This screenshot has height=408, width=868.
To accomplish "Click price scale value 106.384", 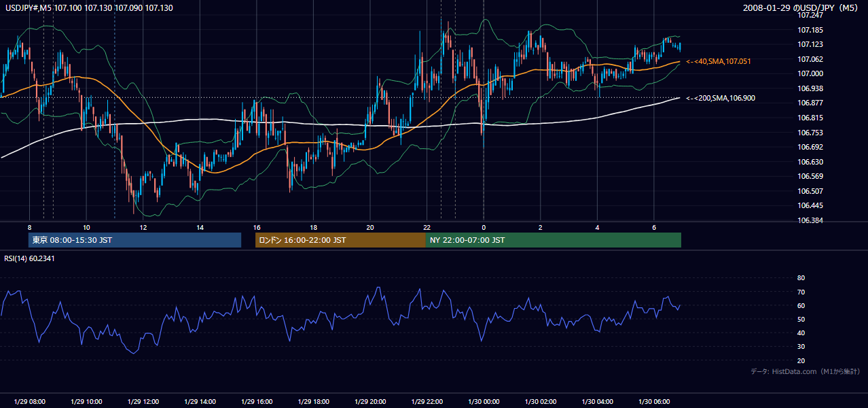I will pyautogui.click(x=810, y=220).
